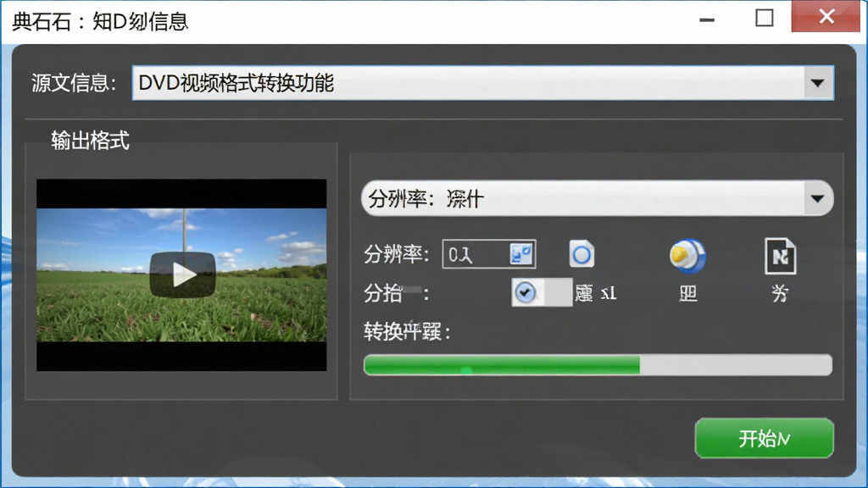The image size is (868, 488).
Task: Click the 输出格式 group label
Action: 90,141
